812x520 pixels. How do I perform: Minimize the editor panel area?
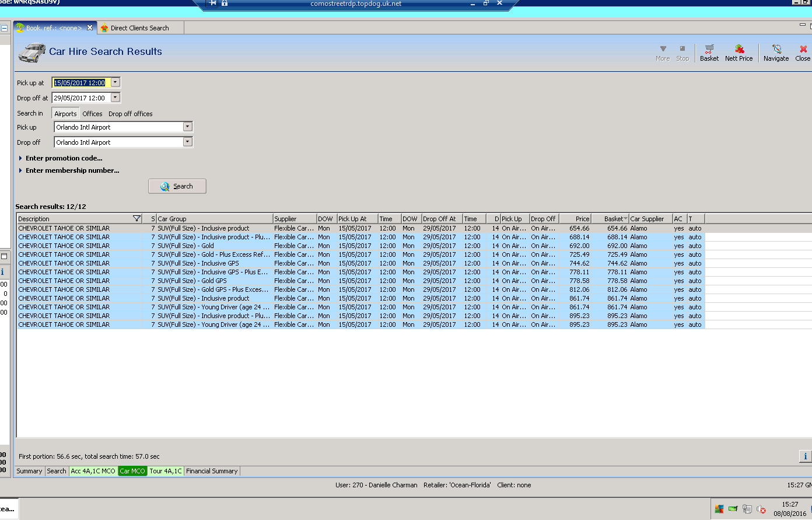(x=803, y=25)
